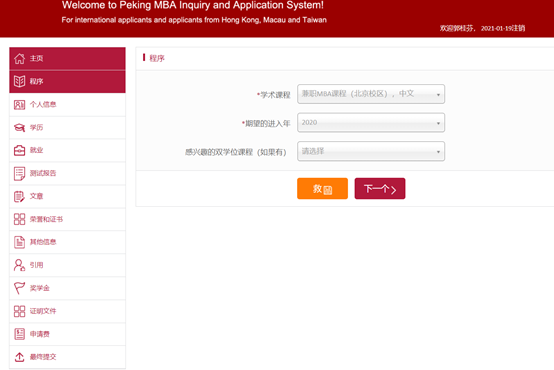Click the invoice icon beside 申请费
Screen dimensions: 554x370
click(x=19, y=334)
